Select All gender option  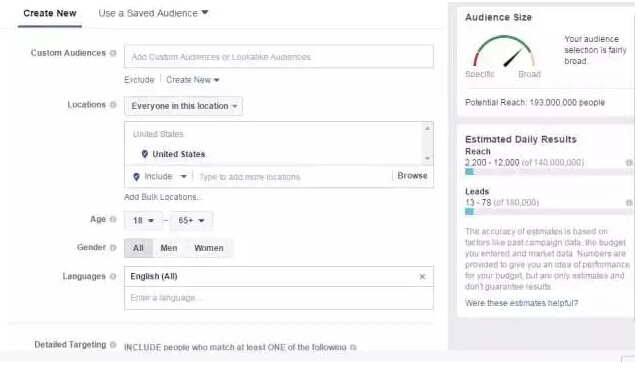(x=138, y=248)
